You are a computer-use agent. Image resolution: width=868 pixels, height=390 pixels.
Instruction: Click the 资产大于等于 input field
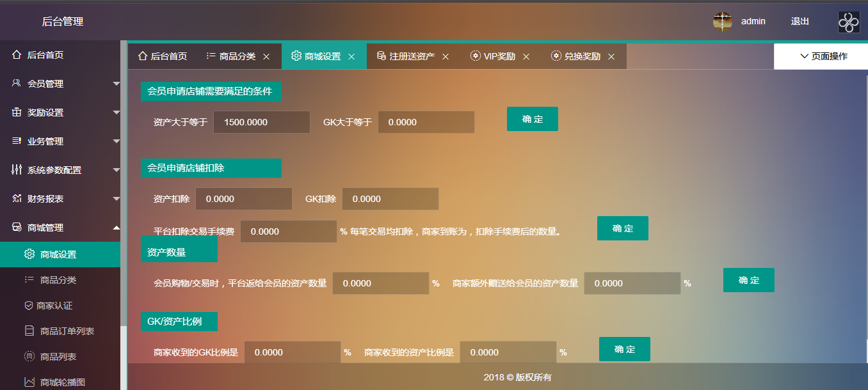point(261,122)
